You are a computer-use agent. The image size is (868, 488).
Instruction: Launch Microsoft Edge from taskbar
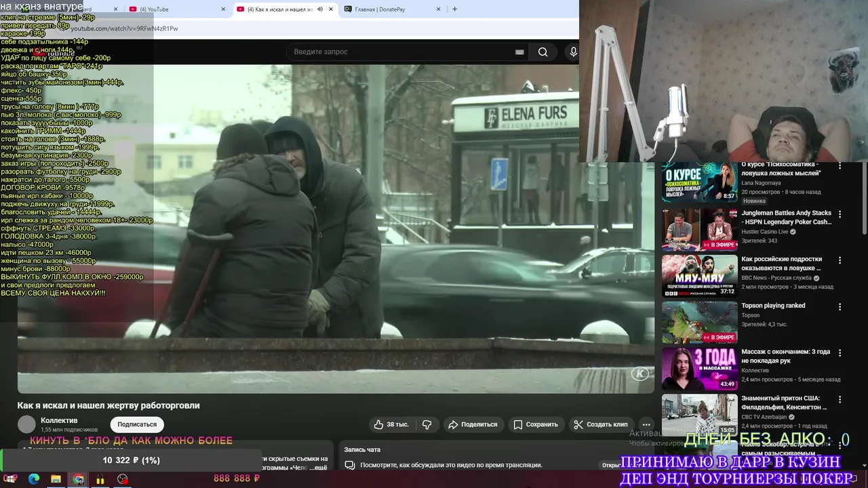(x=34, y=479)
